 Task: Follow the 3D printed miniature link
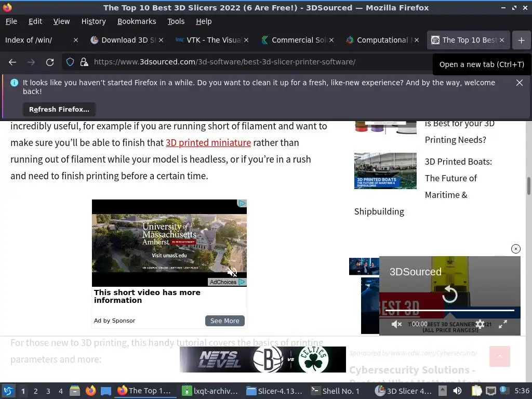pyautogui.click(x=208, y=143)
